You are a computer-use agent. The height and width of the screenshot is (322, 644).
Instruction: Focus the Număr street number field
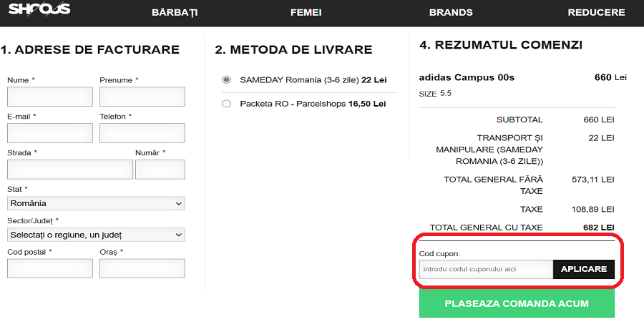click(x=160, y=170)
